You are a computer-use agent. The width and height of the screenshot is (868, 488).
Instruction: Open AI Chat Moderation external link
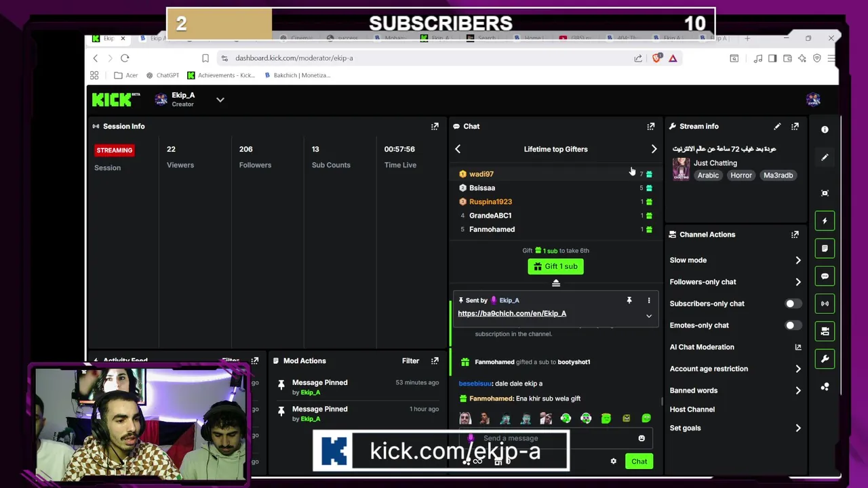(798, 347)
